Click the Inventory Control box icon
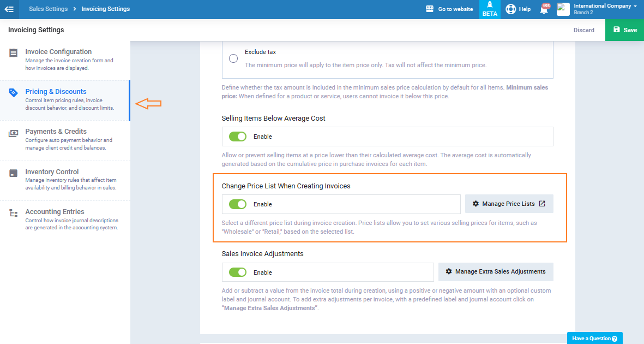644x344 pixels. [x=14, y=174]
